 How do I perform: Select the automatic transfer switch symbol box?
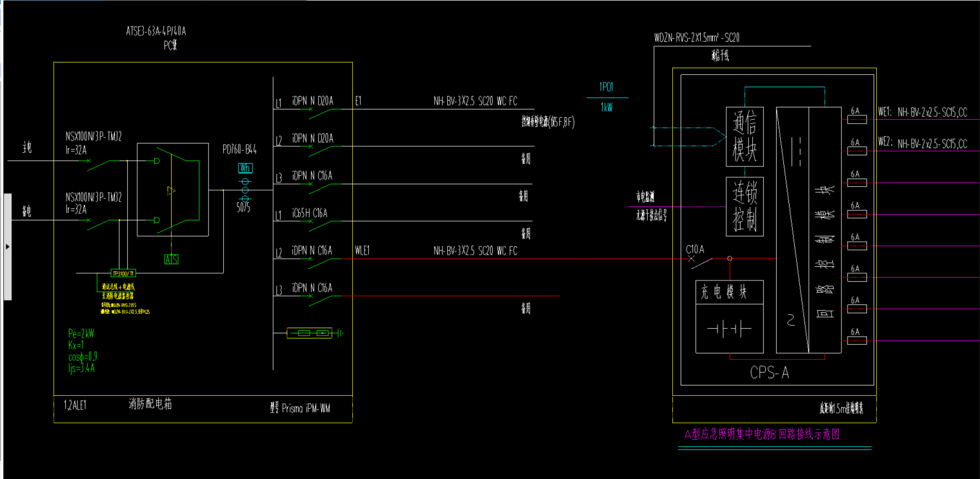click(173, 190)
